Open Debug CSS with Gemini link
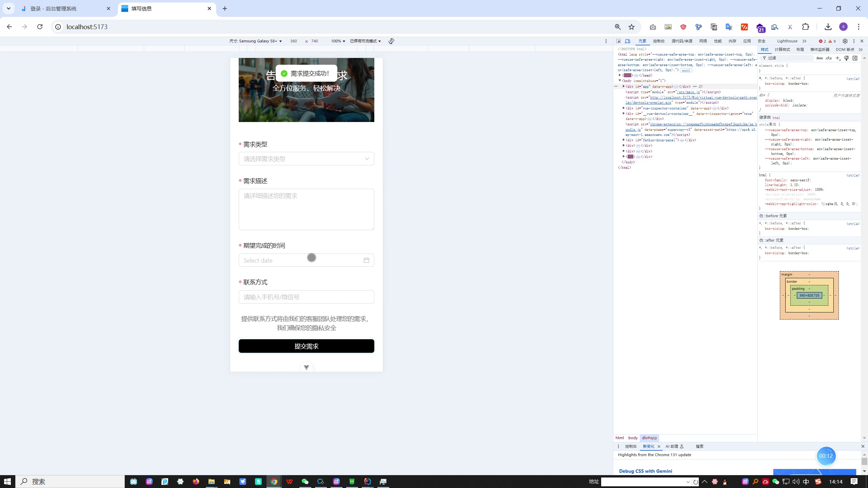This screenshot has height=488, width=868. point(646,471)
